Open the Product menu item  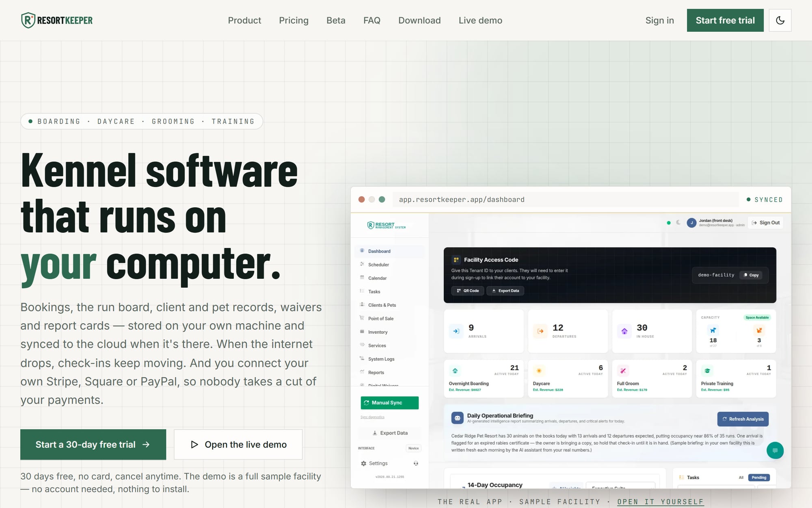[x=244, y=20]
